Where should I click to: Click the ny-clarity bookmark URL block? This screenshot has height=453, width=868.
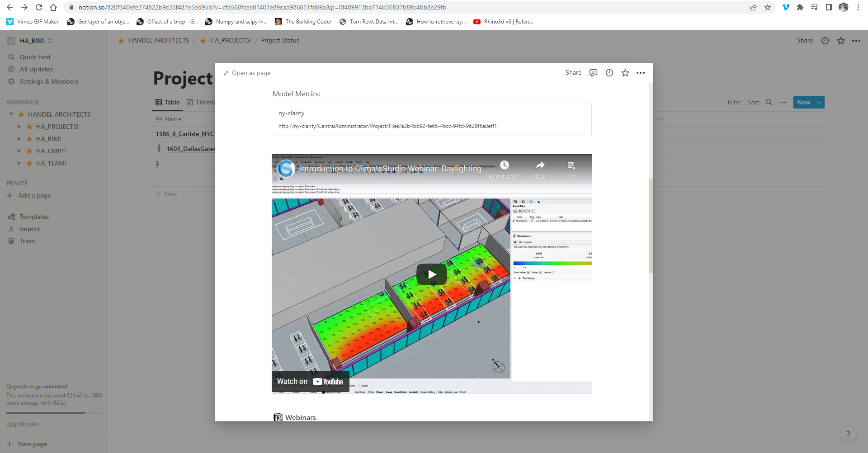point(431,119)
